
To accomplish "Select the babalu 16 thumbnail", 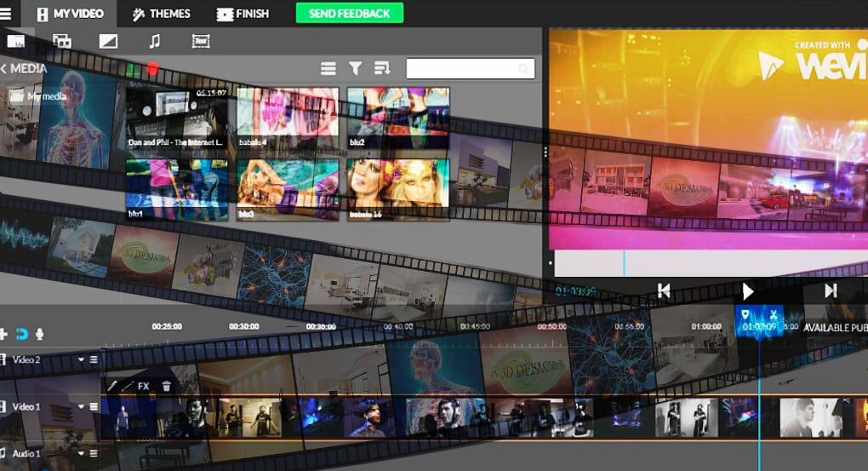I will [x=398, y=190].
